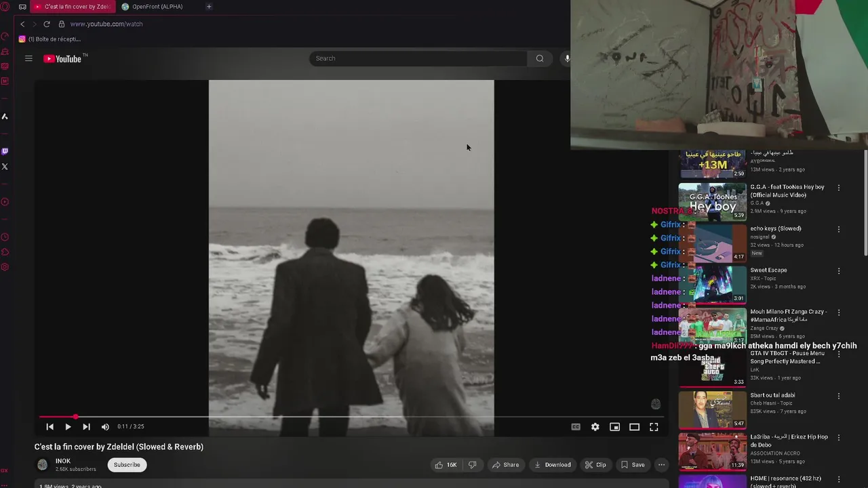Enter miniplayer mode
This screenshot has height=488, width=868.
(614, 427)
